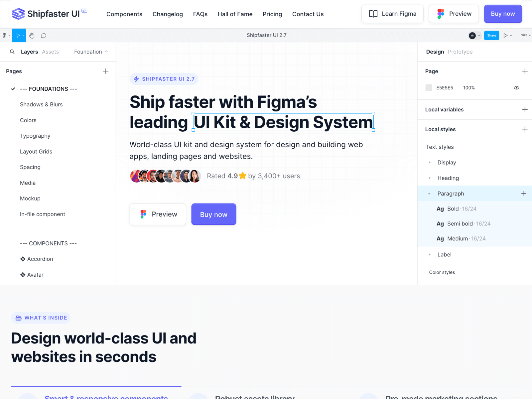Open the 98% zoom dropdown

pos(526,35)
